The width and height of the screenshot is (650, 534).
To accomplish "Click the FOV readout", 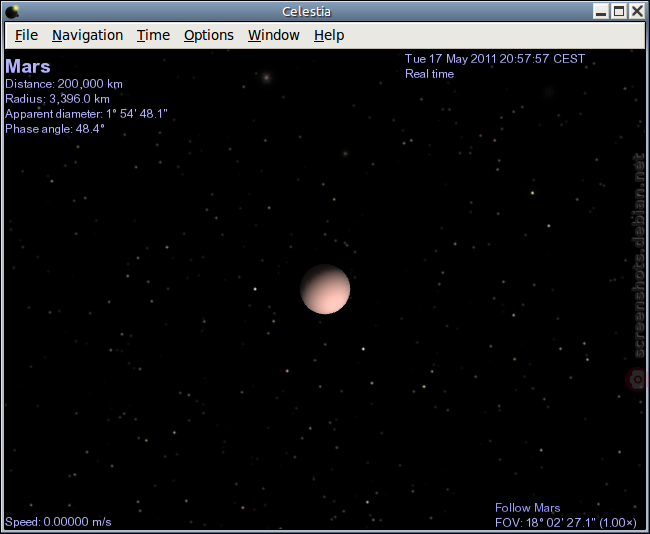I will tap(566, 522).
